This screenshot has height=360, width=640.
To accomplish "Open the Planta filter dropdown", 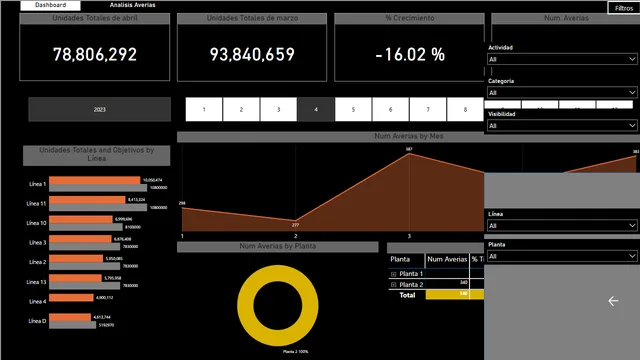I will [562, 256].
